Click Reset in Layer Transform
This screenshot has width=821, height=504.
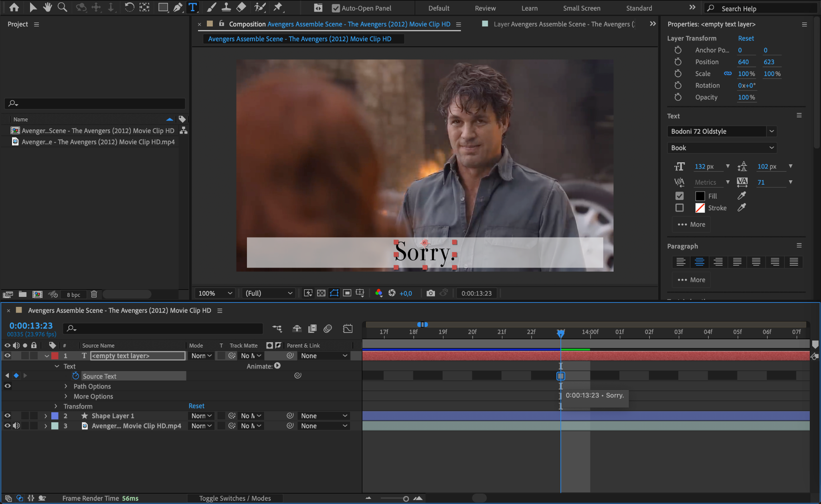click(746, 38)
